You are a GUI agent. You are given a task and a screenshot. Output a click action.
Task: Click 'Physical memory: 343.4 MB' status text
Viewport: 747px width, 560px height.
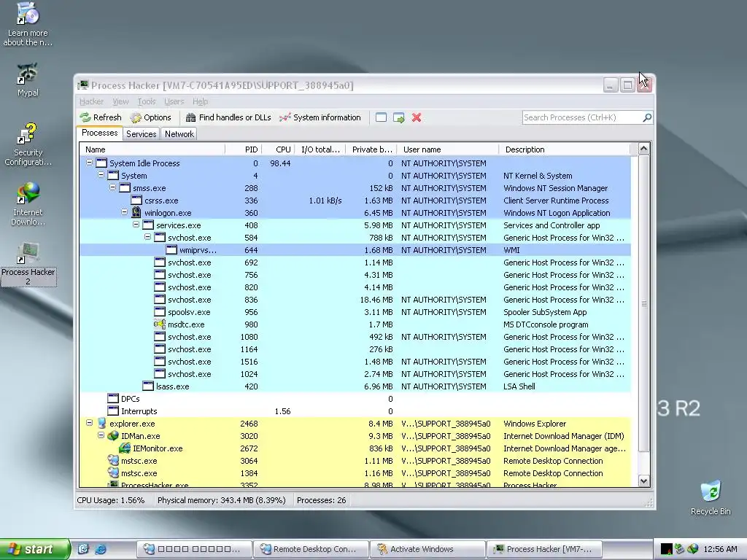tap(222, 500)
